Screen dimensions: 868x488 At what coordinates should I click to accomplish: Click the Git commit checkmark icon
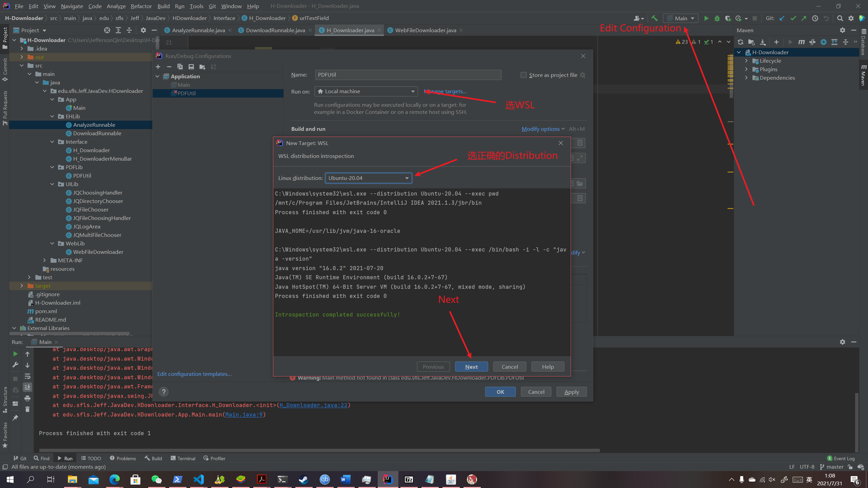pyautogui.click(x=793, y=18)
